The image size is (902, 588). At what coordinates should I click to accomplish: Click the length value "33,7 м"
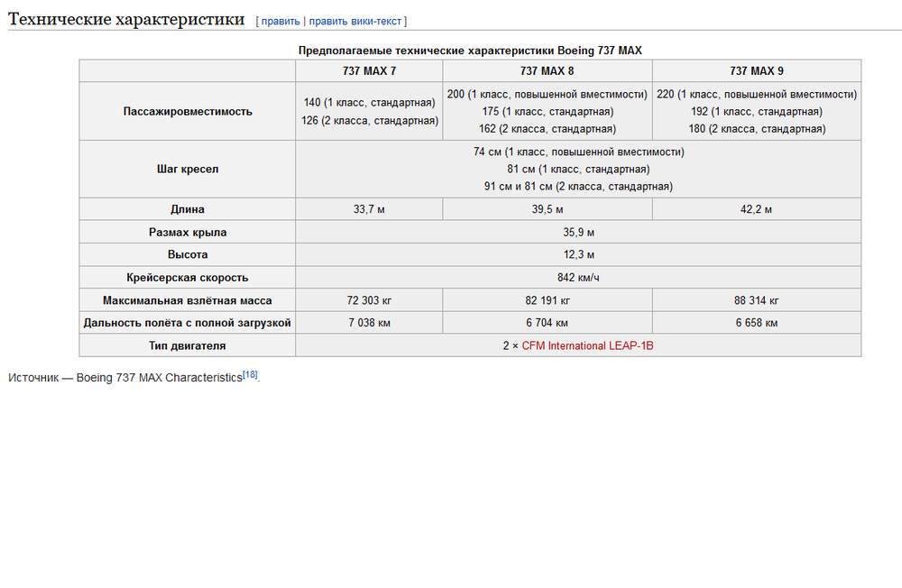pos(369,209)
